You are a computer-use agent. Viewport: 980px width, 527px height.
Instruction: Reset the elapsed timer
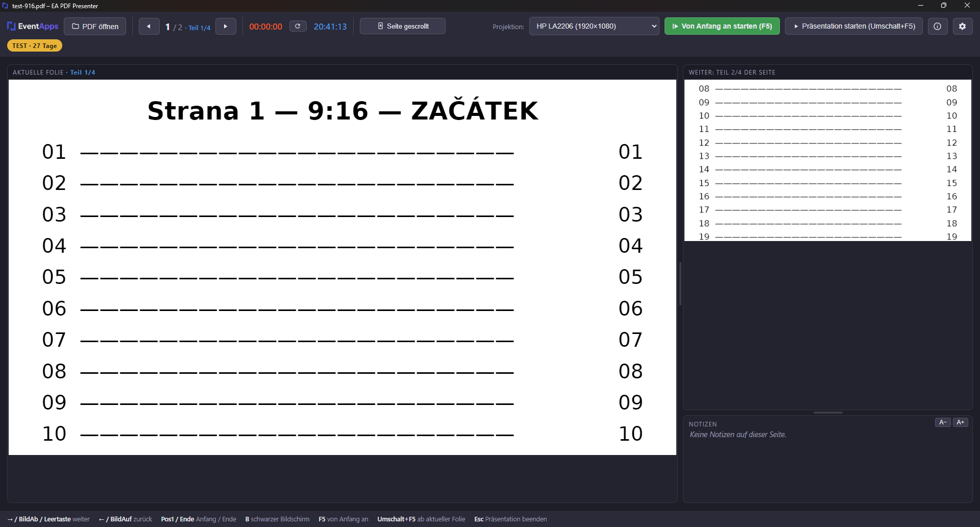tap(298, 26)
